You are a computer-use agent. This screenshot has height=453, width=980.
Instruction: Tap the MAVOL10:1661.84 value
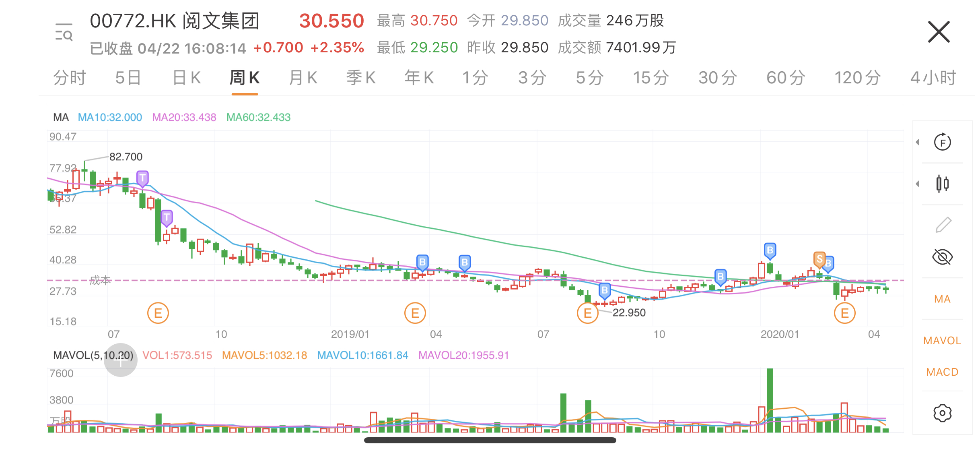tap(362, 355)
